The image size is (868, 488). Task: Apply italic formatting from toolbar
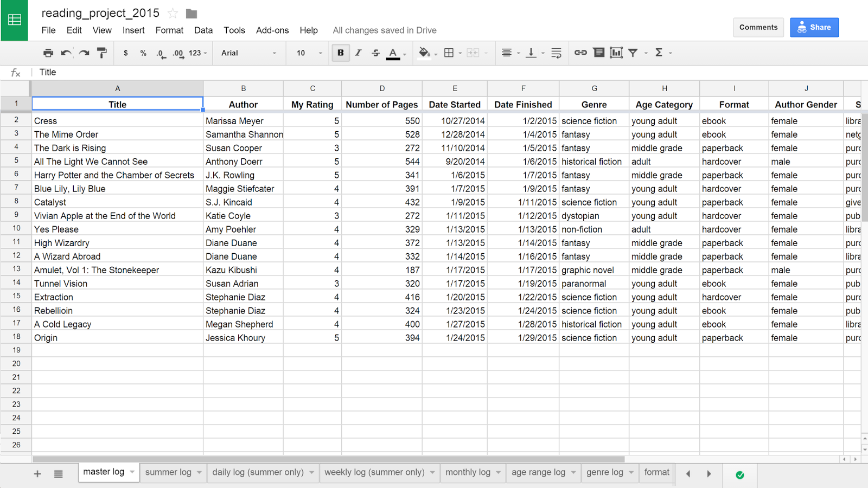coord(358,53)
